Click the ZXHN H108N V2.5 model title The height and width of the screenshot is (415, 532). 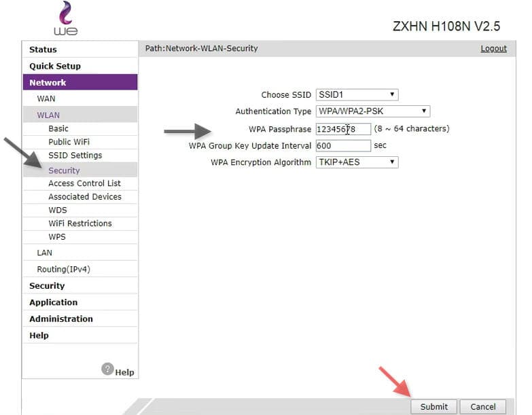pos(446,26)
